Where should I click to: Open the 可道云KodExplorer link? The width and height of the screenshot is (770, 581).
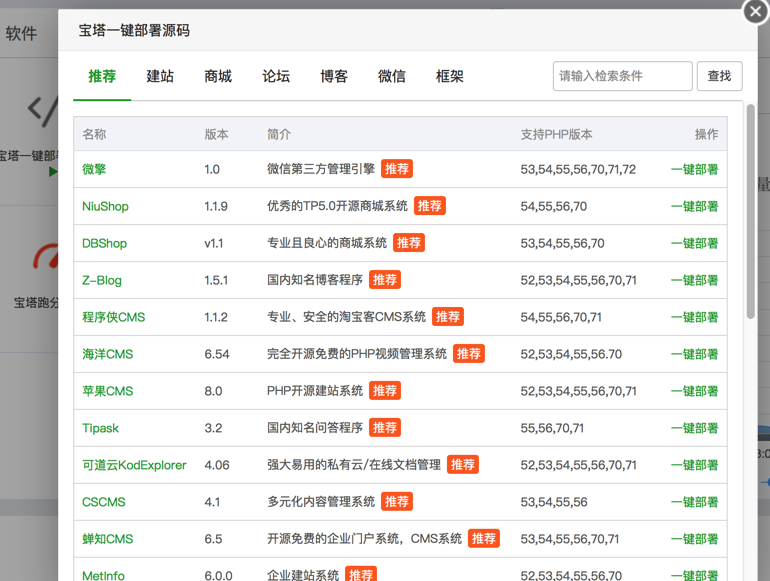[134, 465]
